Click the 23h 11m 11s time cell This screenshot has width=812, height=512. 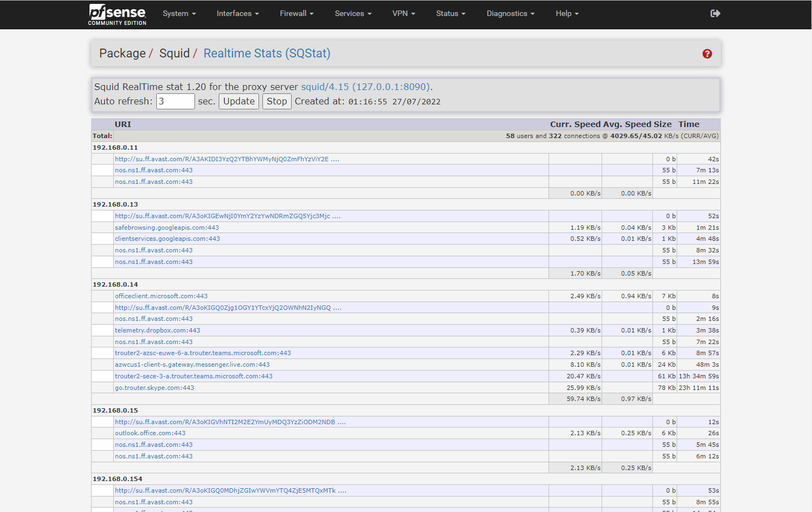(x=699, y=388)
